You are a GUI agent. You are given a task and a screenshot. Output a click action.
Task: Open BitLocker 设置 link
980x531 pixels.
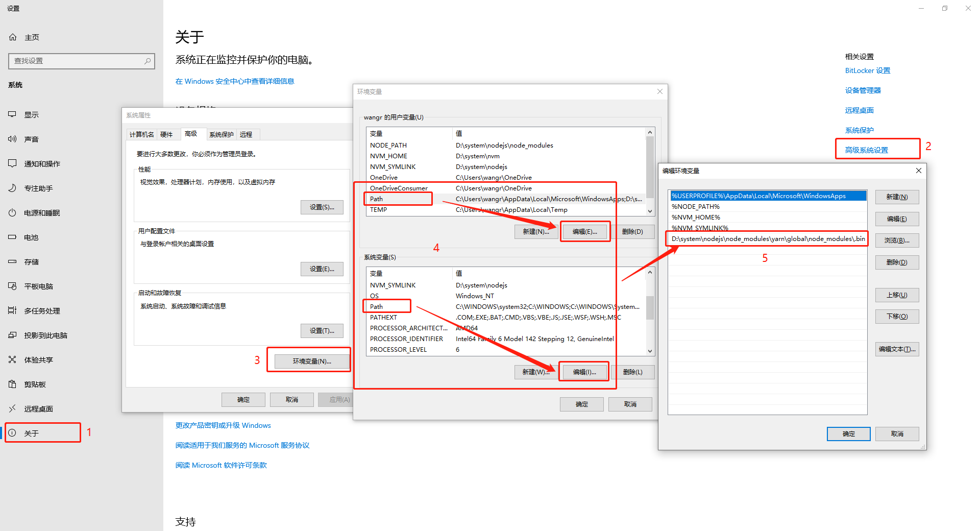coord(868,70)
